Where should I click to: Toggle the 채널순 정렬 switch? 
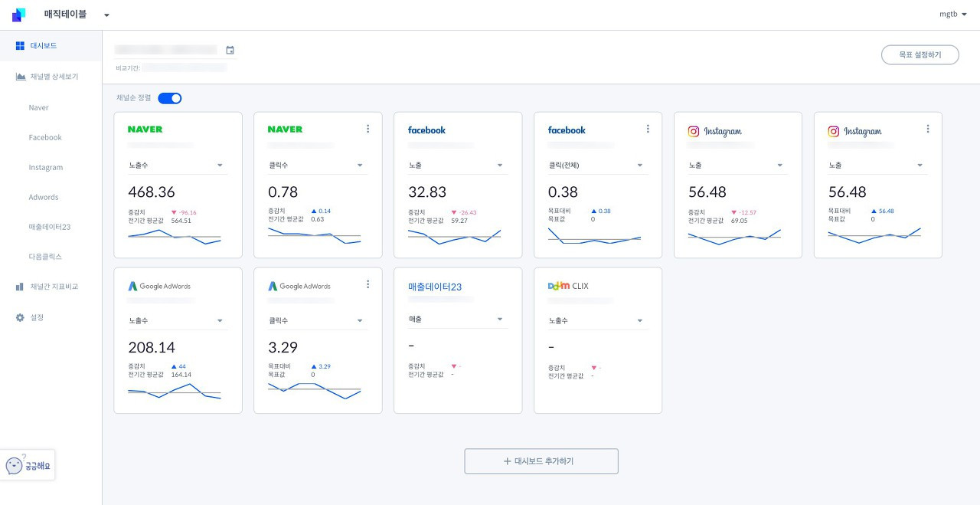(x=170, y=98)
